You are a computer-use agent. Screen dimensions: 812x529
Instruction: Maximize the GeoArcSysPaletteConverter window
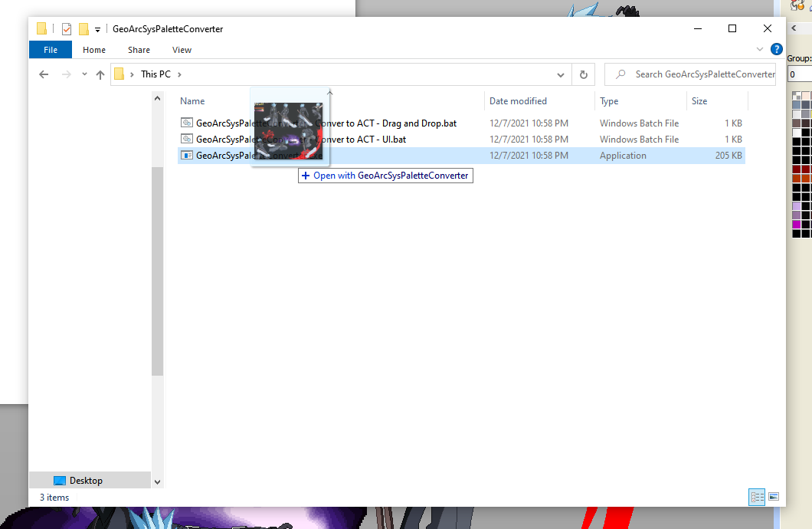pos(732,28)
